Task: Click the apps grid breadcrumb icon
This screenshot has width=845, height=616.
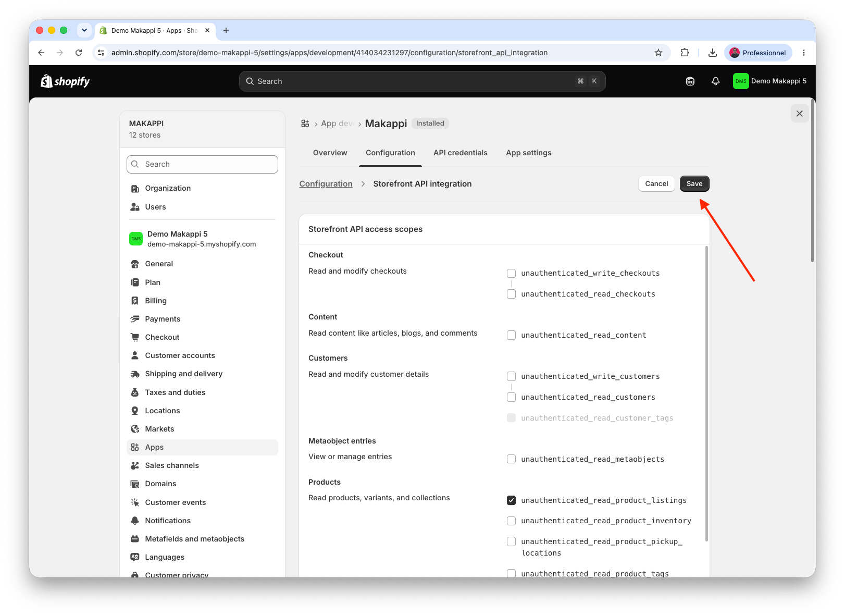Action: [305, 124]
